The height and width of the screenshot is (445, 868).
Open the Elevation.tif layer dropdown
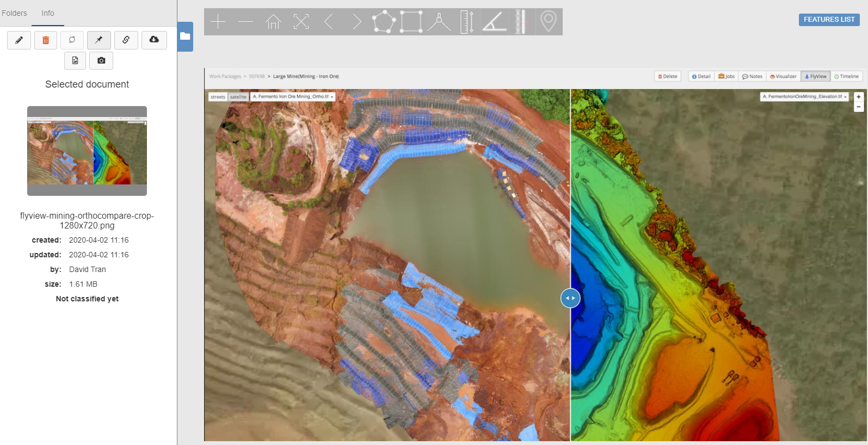pos(804,97)
